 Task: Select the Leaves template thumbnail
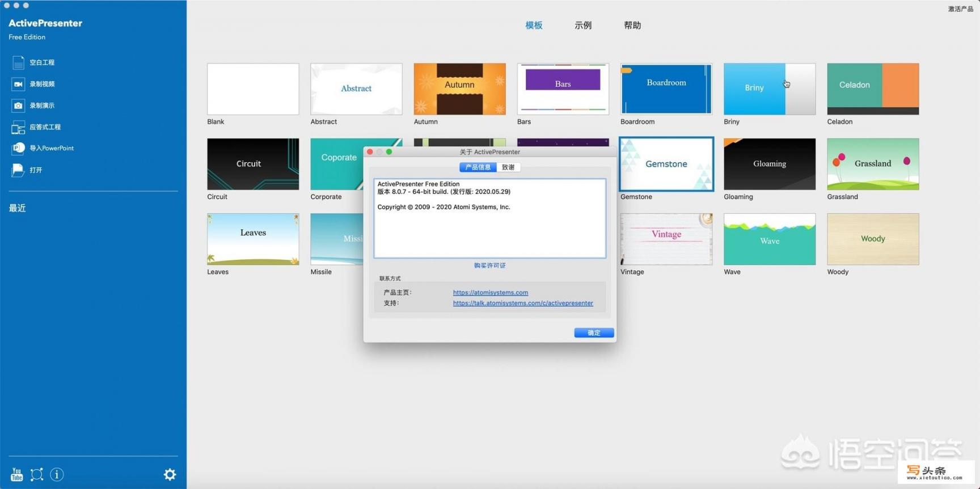click(253, 239)
